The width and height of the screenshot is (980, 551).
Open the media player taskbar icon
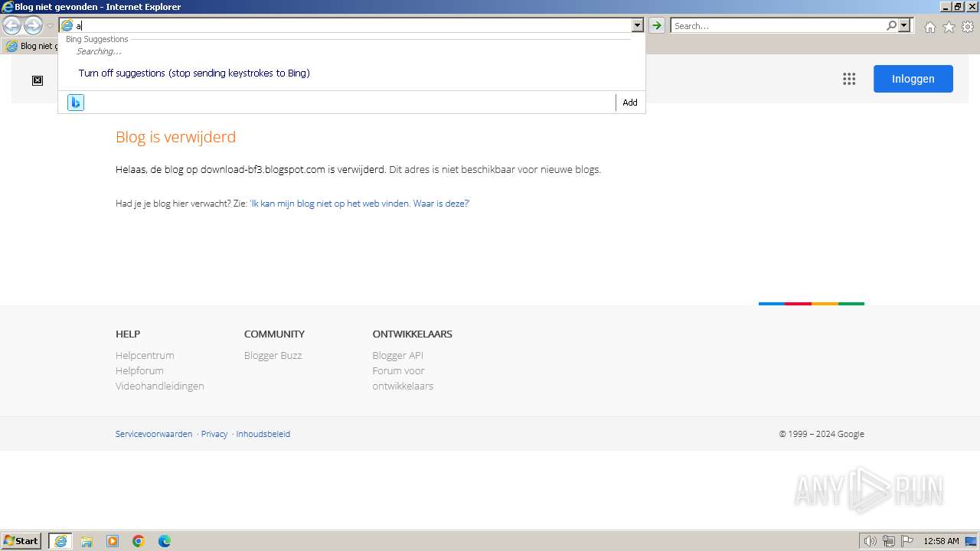point(113,541)
